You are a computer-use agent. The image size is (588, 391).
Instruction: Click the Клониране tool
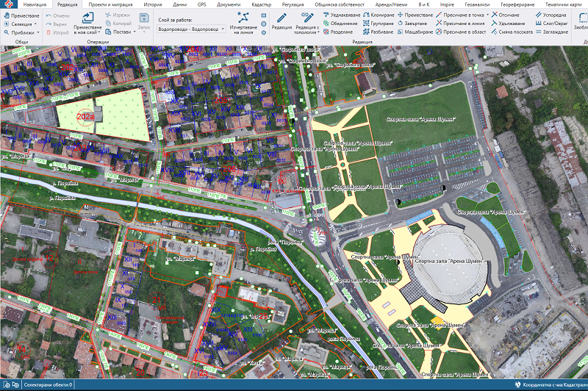coord(377,14)
